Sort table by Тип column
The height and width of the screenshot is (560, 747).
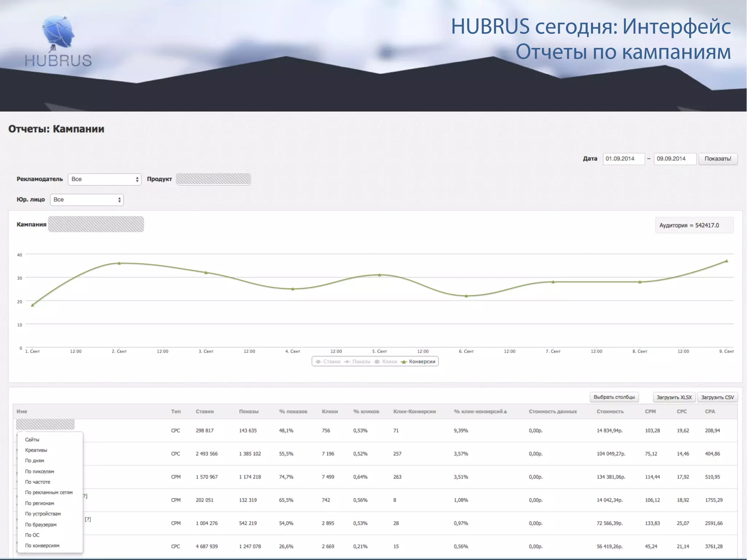coord(176,412)
